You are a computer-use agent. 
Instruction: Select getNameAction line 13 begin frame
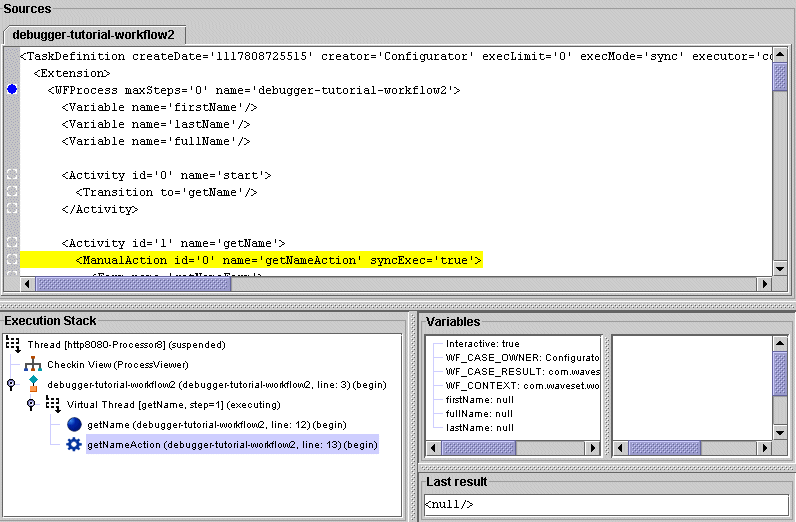tap(233, 444)
